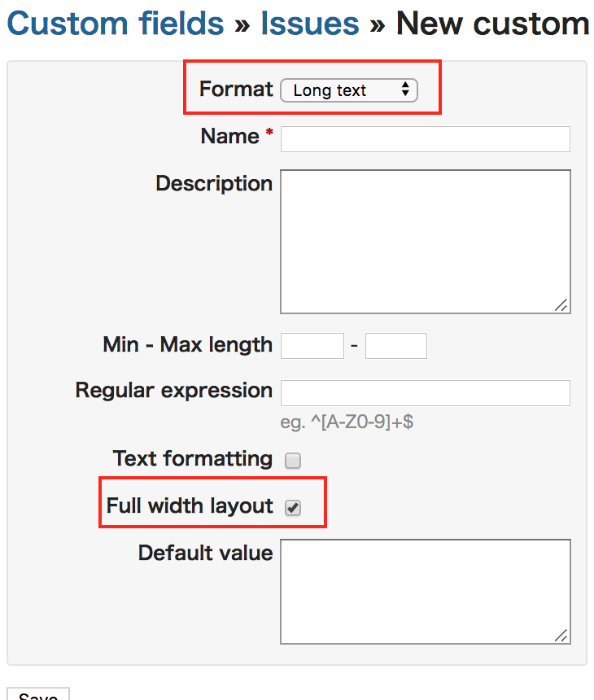Click the Format dropdown stepper arrows
This screenshot has height=700, width=594.
[x=404, y=90]
